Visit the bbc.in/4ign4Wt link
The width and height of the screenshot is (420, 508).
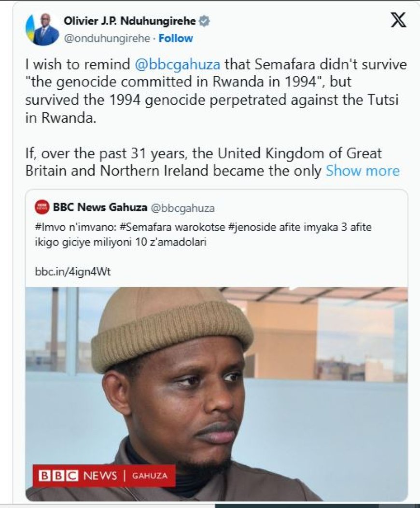pos(72,272)
